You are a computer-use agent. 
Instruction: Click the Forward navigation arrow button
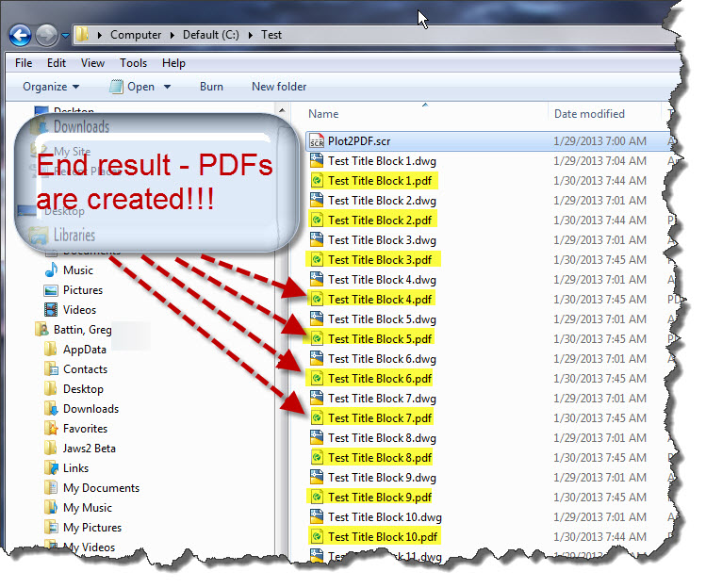[x=46, y=36]
